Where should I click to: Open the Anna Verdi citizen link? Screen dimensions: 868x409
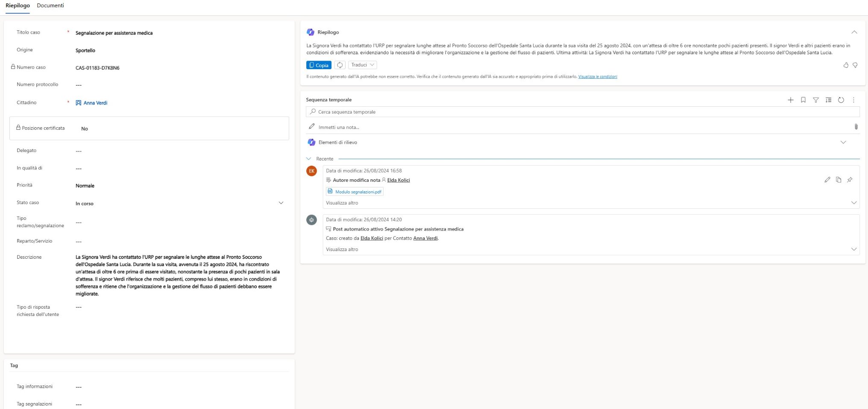point(95,103)
